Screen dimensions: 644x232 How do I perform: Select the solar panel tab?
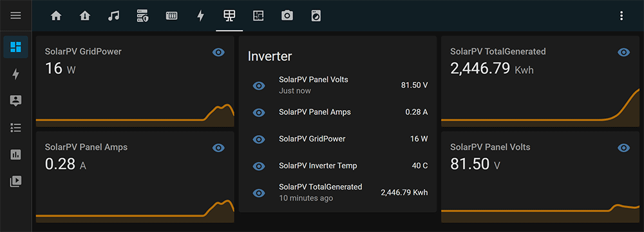pos(229,15)
